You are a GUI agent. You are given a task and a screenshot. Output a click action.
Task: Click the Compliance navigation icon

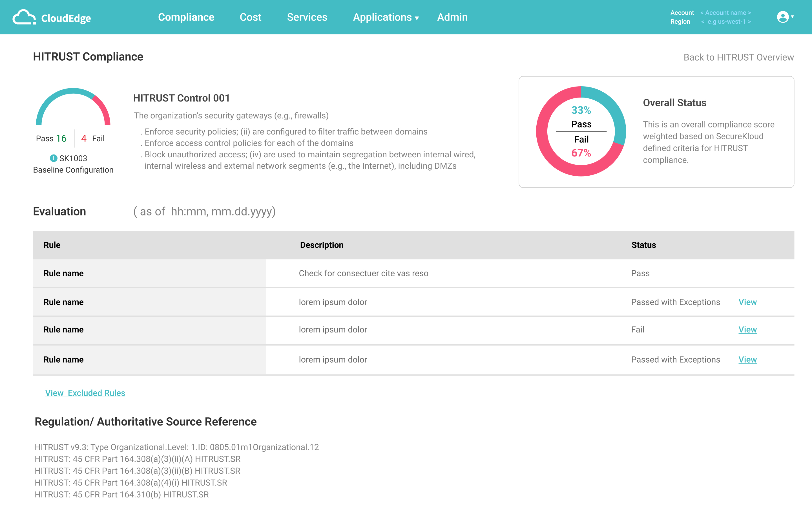click(186, 17)
